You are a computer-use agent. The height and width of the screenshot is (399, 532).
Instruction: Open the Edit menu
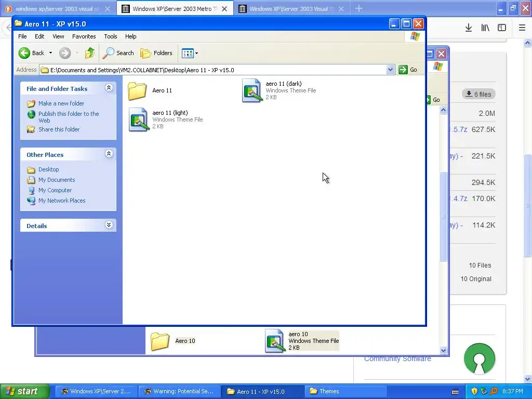(x=39, y=36)
